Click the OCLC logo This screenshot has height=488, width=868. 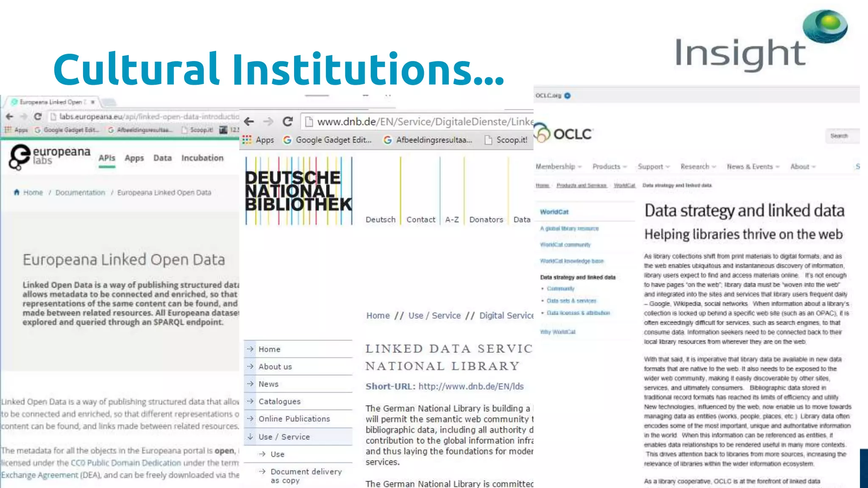[563, 133]
